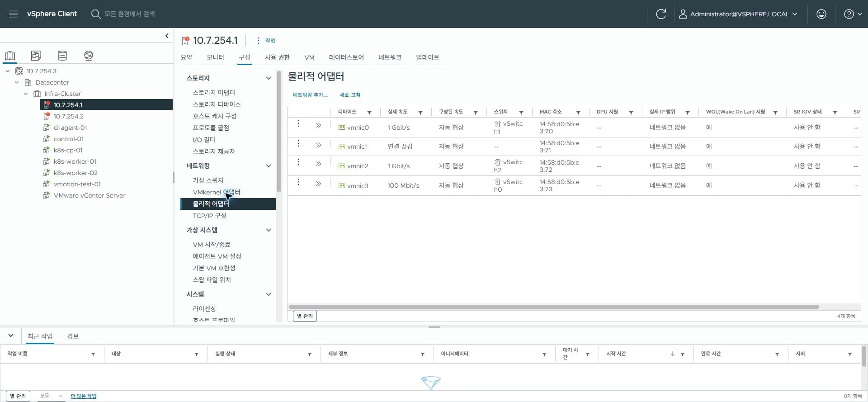Select host 10.7.254.2 in tree
The height and width of the screenshot is (402, 868).
(x=68, y=116)
